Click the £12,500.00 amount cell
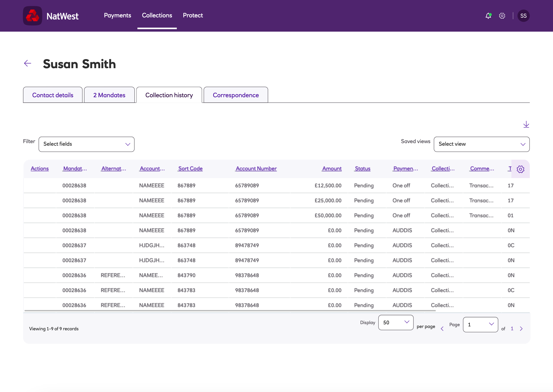Image resolution: width=553 pixels, height=392 pixels. [328, 185]
